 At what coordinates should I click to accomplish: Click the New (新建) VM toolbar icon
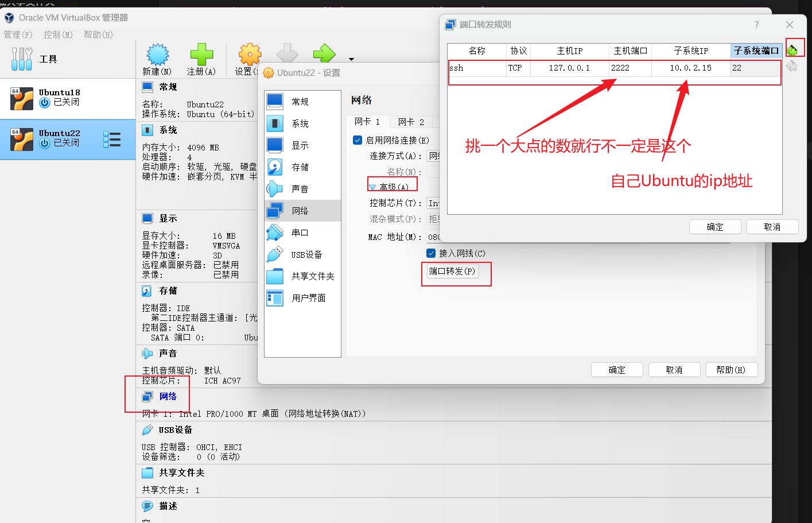pos(157,55)
